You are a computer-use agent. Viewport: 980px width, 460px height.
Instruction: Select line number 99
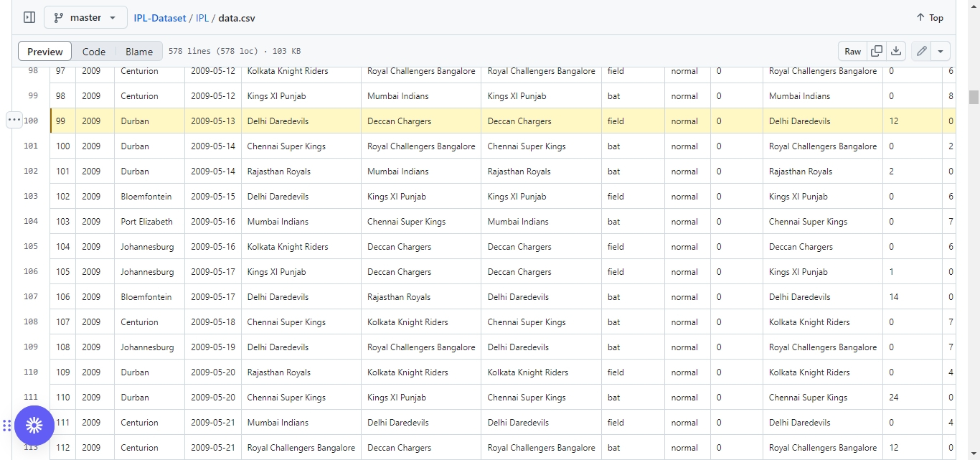point(33,96)
